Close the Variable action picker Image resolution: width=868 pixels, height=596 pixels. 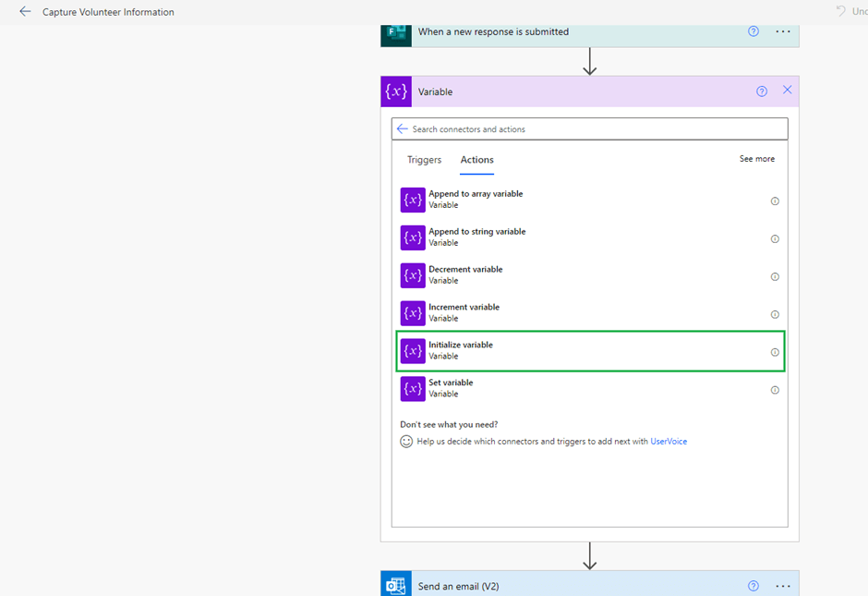coord(788,91)
